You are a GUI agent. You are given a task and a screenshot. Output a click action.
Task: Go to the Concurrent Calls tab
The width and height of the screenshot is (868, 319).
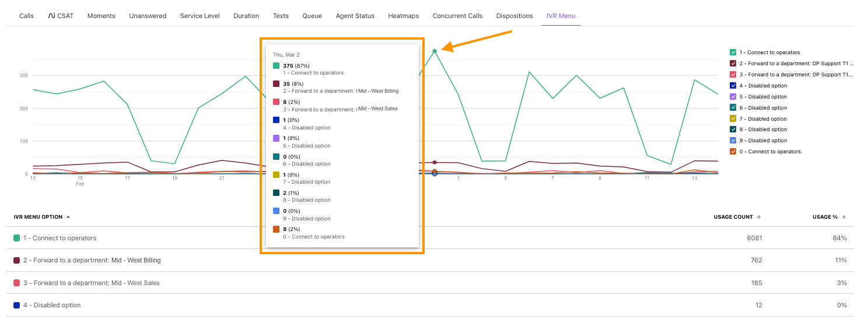(x=457, y=16)
